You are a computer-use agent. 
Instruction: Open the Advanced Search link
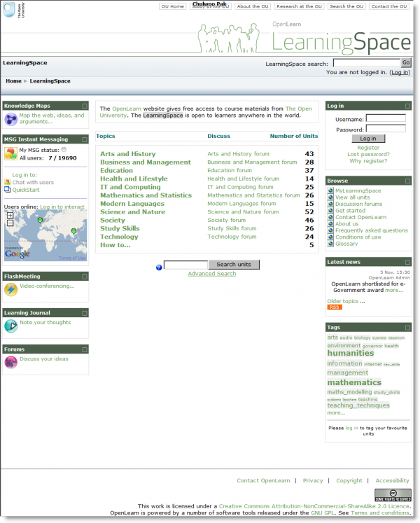tap(212, 274)
